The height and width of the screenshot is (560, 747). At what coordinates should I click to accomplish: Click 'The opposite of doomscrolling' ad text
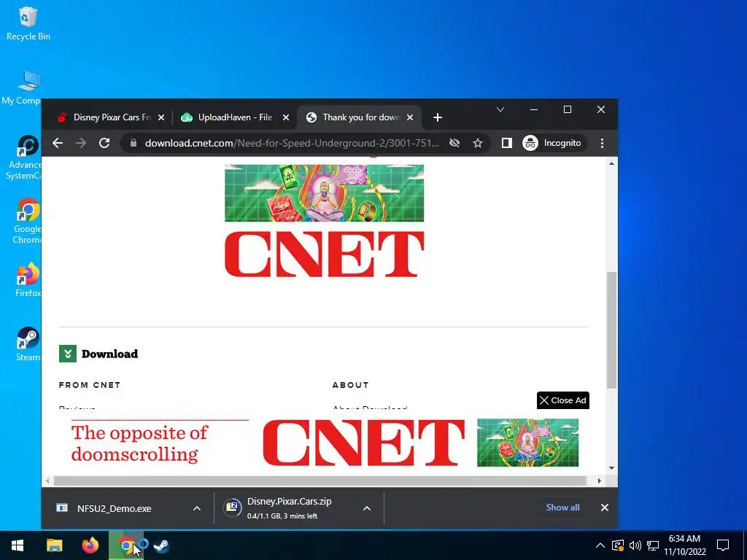coord(139,443)
